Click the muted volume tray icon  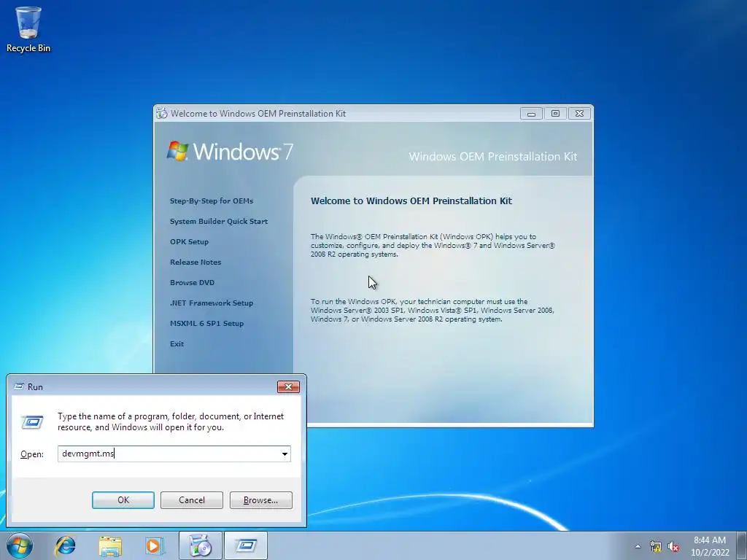tap(673, 546)
